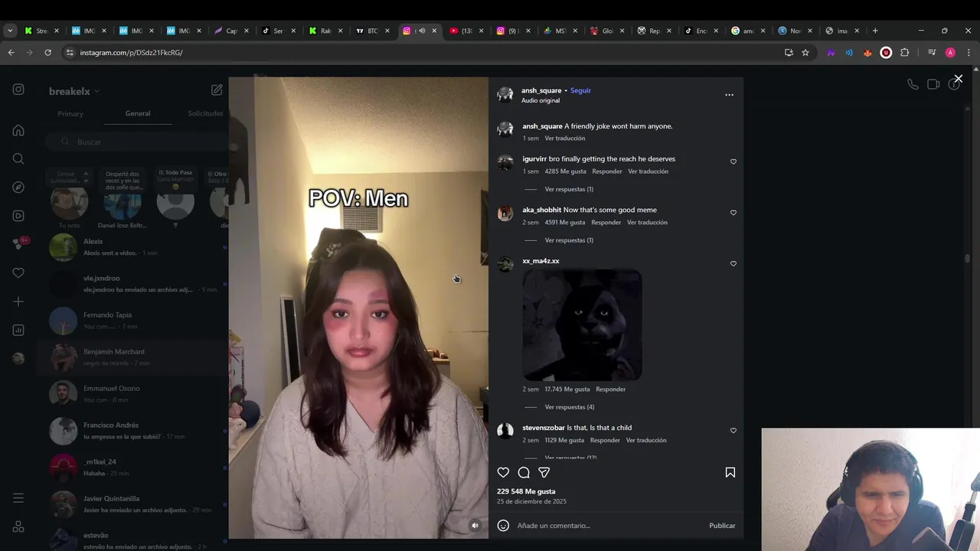Open the GIF image in xx_ma4z.xx's comment
Image resolution: width=980 pixels, height=551 pixels.
click(582, 324)
